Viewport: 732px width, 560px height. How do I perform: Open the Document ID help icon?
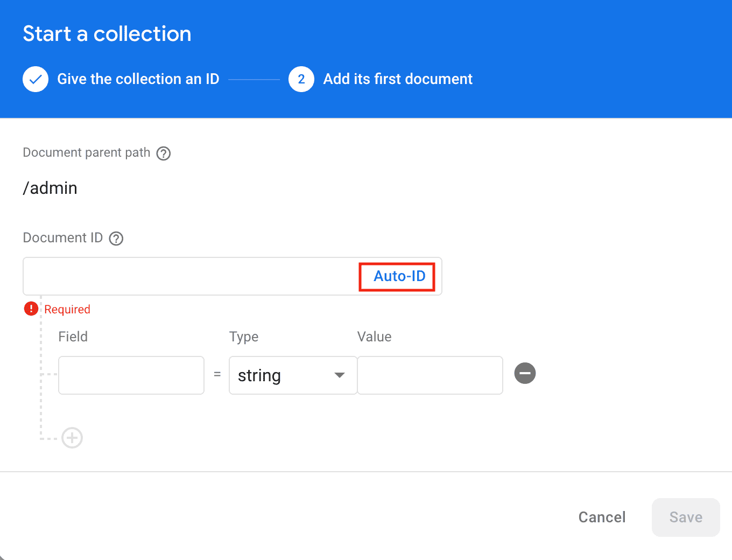pos(116,238)
